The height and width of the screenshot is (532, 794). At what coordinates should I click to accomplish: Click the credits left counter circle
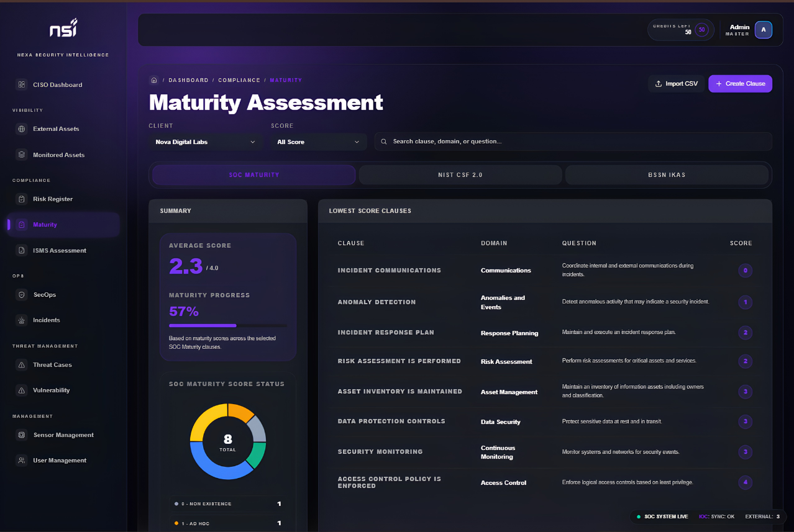click(702, 30)
